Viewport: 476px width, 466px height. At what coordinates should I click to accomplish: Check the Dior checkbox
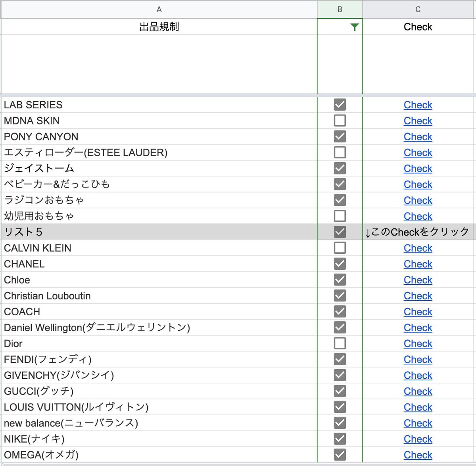(340, 343)
